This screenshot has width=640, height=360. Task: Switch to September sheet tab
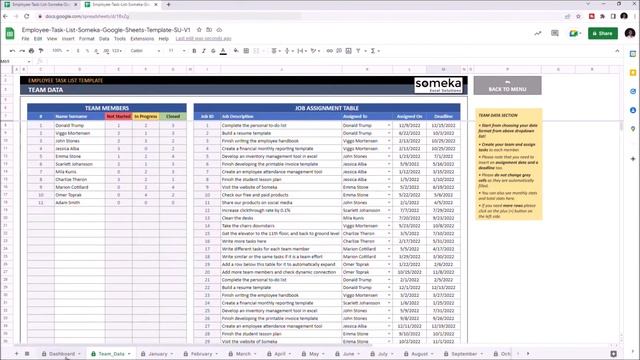[464, 353]
